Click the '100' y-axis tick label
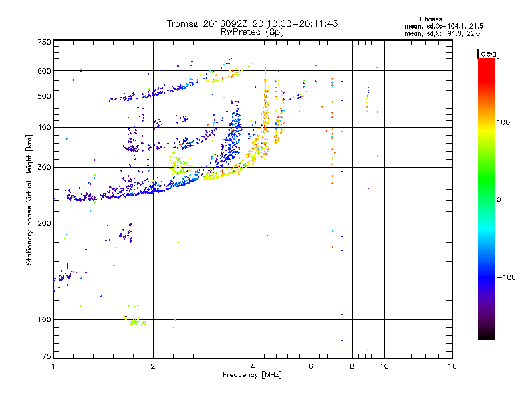Screen dimensions: 532x399 (x=44, y=319)
